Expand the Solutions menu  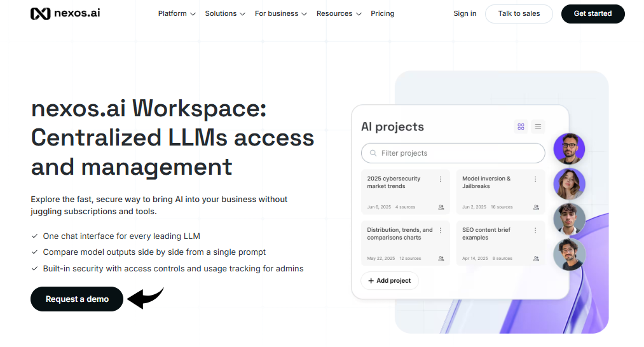click(x=225, y=13)
